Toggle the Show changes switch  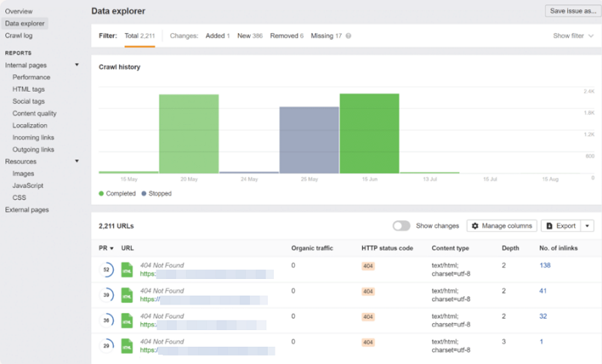tap(402, 226)
